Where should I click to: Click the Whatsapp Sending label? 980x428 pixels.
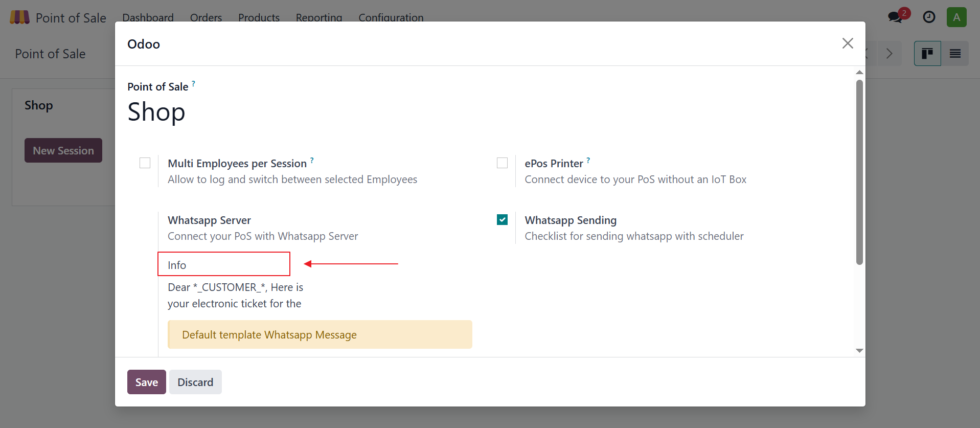point(571,220)
